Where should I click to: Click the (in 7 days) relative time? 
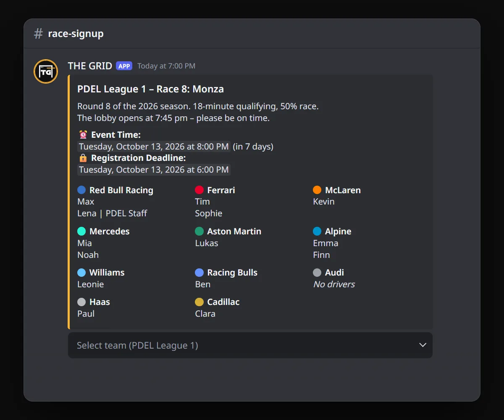[x=253, y=147]
